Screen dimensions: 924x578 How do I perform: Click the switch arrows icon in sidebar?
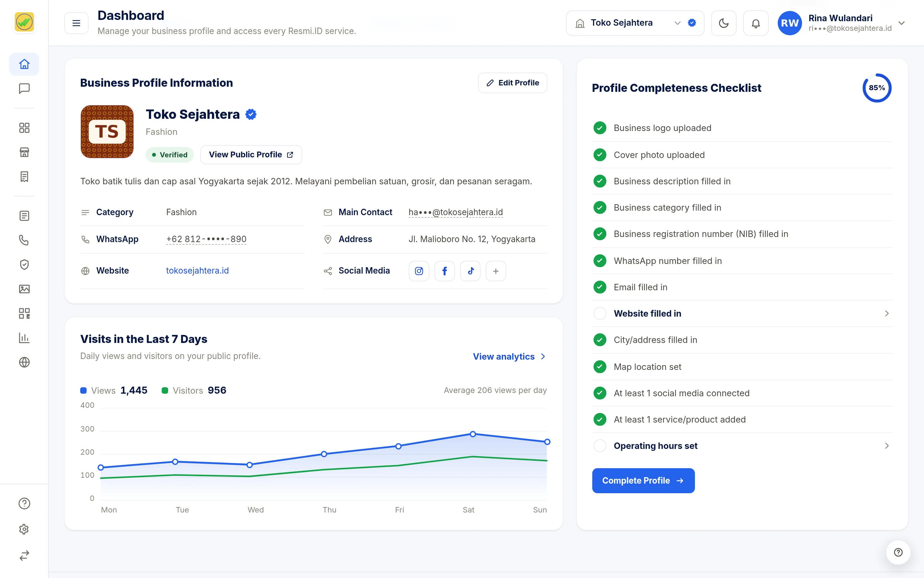24,556
